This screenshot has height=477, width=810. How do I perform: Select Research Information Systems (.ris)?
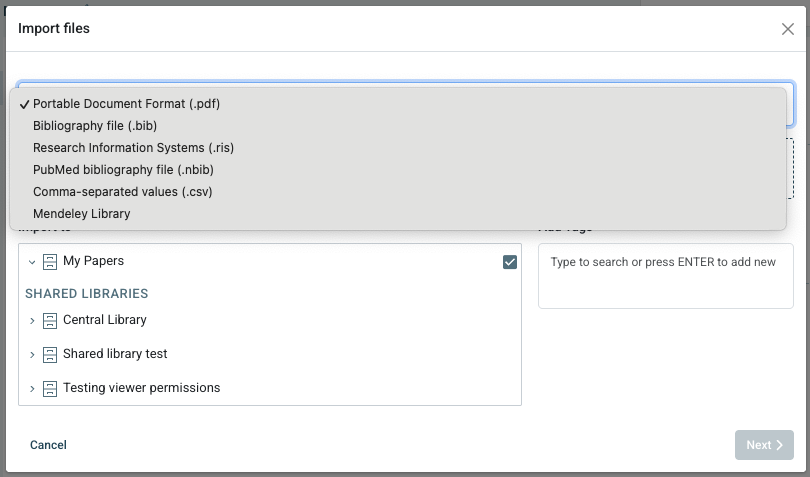[133, 148]
